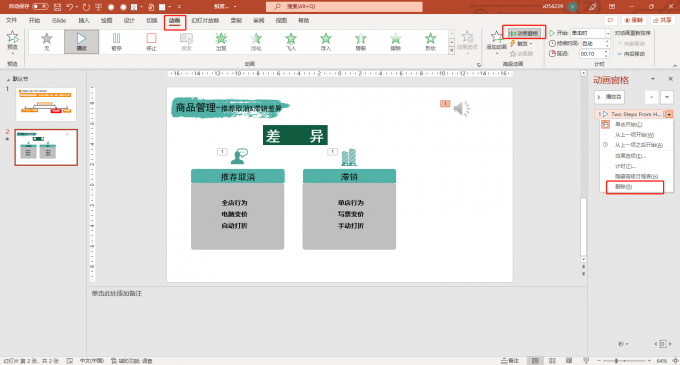This screenshot has height=365, width=680.
Task: Click the 备注 (Notes) status bar button
Action: point(510,361)
